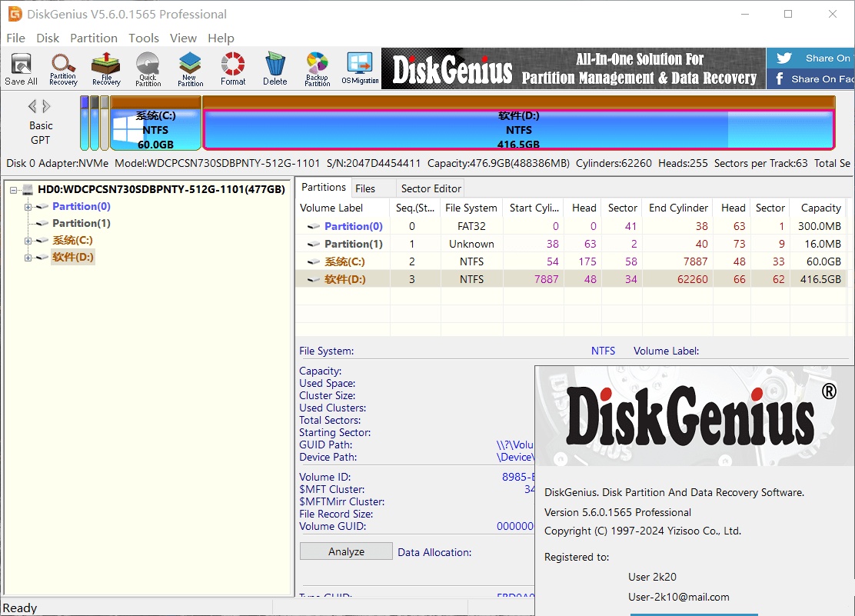This screenshot has width=855, height=616.
Task: Switch to the Partitions tab
Action: click(324, 187)
